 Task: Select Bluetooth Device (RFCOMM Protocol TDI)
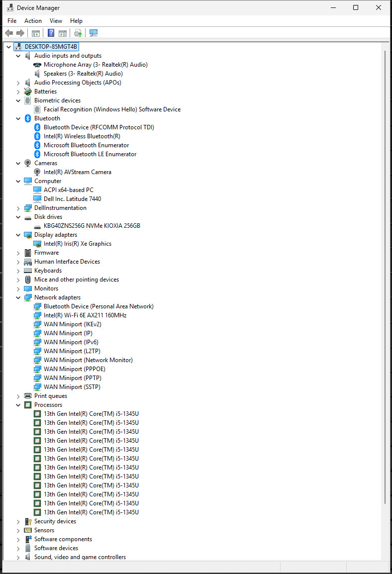coord(99,127)
